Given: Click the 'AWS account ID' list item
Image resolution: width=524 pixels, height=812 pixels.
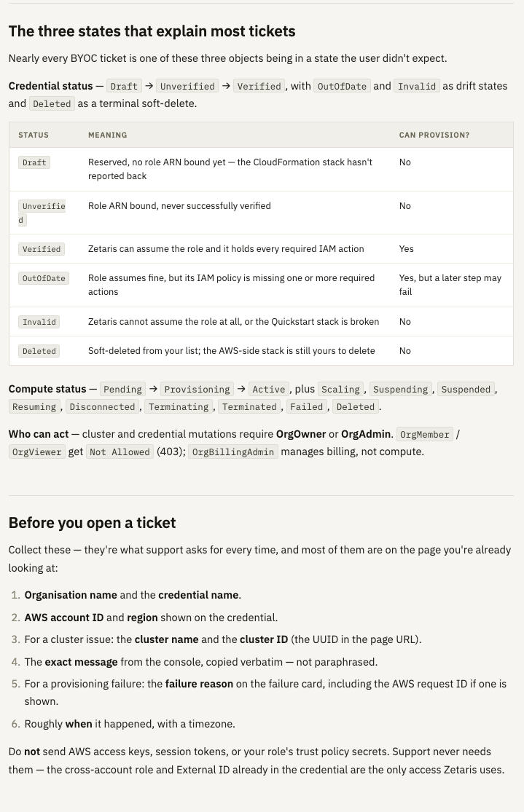Looking at the screenshot, I should coord(151,618).
